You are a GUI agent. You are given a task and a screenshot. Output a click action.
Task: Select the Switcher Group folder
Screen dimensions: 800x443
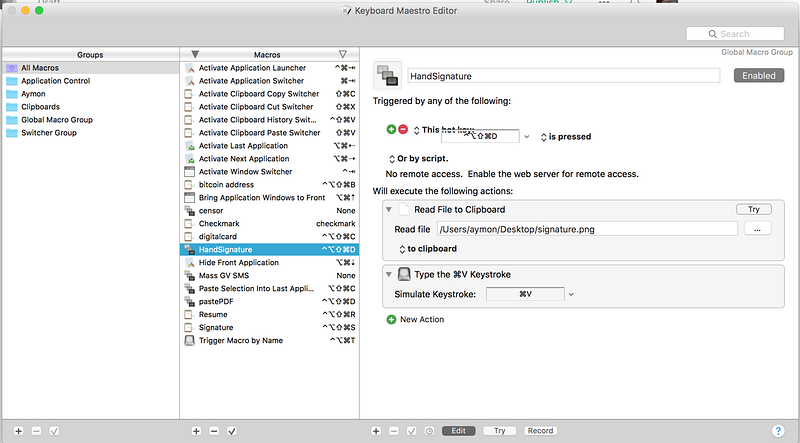click(x=90, y=133)
